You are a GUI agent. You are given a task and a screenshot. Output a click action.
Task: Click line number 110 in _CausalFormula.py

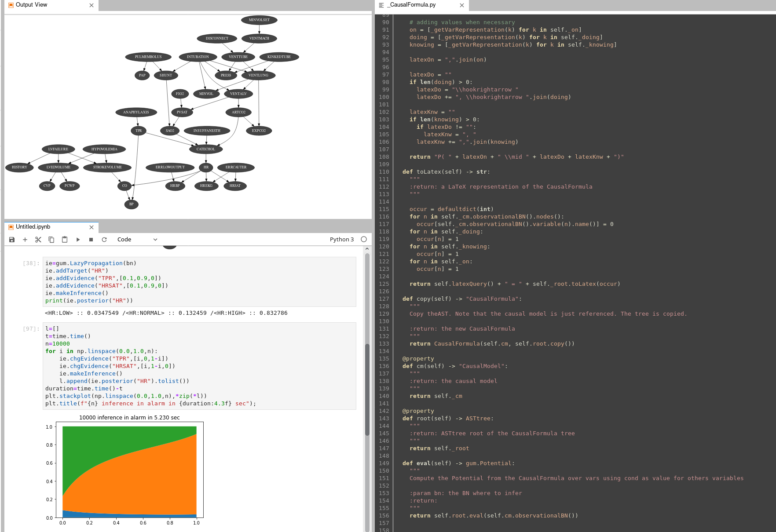(x=384, y=171)
